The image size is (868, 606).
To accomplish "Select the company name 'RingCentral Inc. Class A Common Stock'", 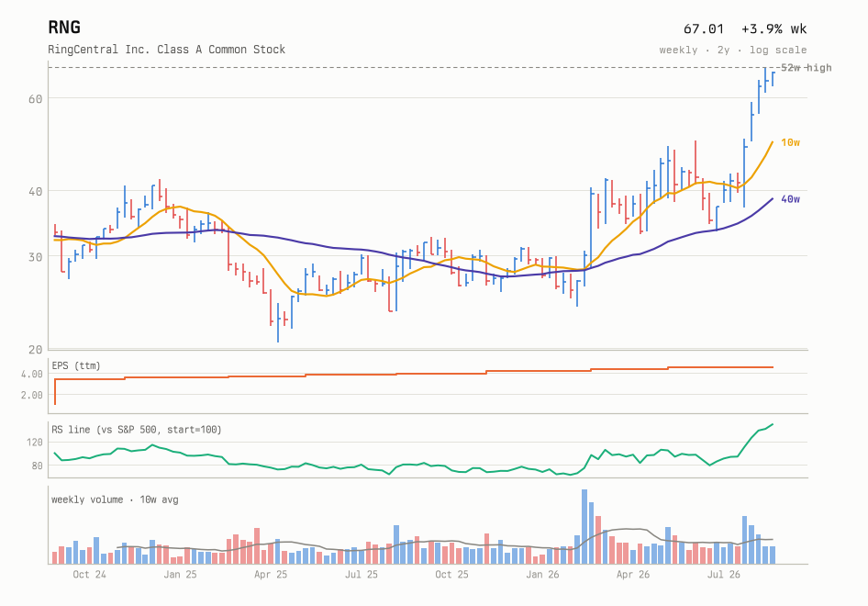I will coord(167,50).
